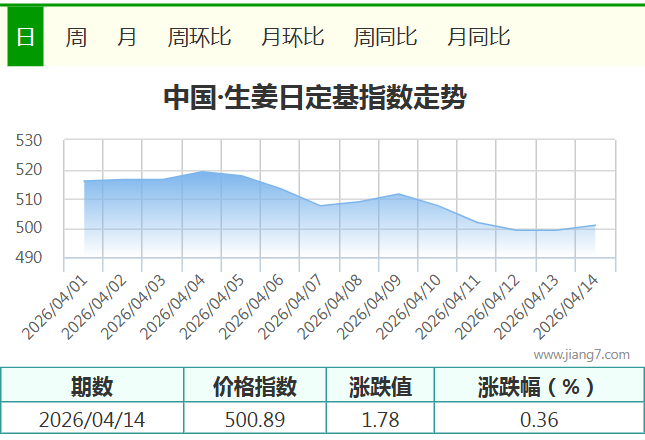Click the 2026/04/14 data point on chart
This screenshot has width=645, height=440.
[x=595, y=225]
